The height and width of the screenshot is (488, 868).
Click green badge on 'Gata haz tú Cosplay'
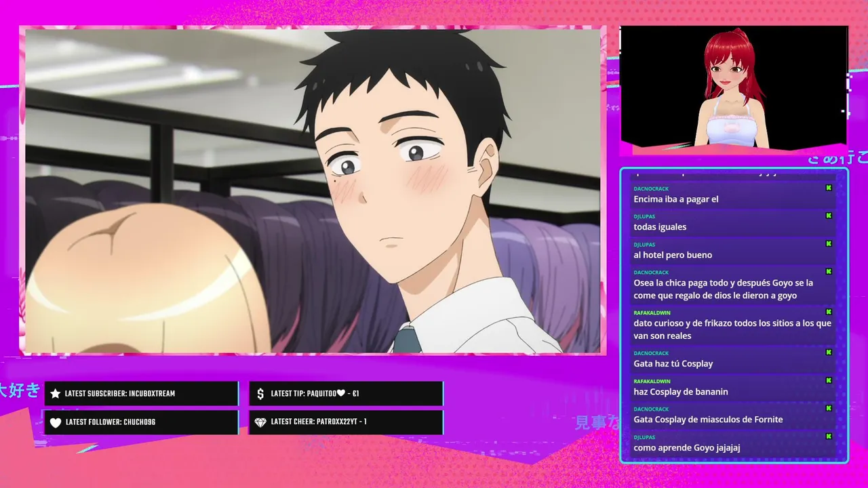coord(829,352)
